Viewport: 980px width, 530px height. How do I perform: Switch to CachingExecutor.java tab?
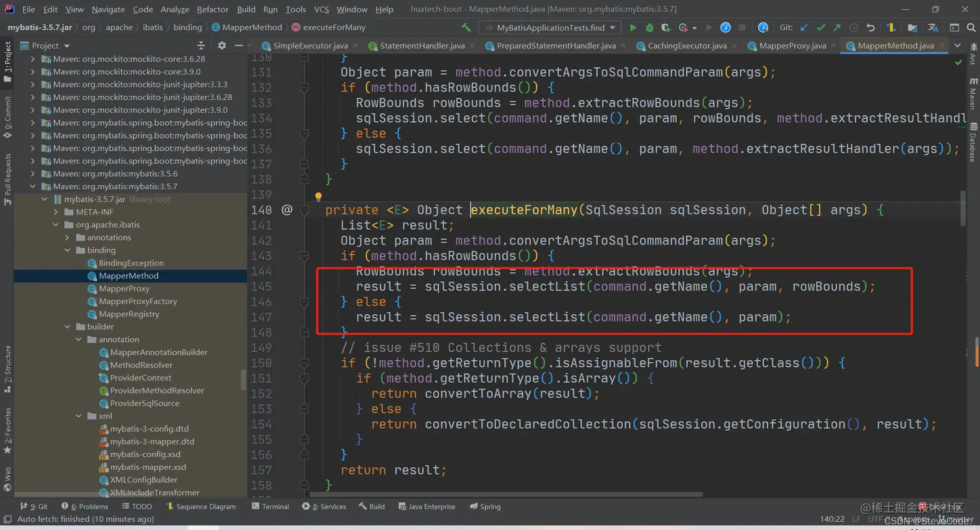click(x=687, y=45)
